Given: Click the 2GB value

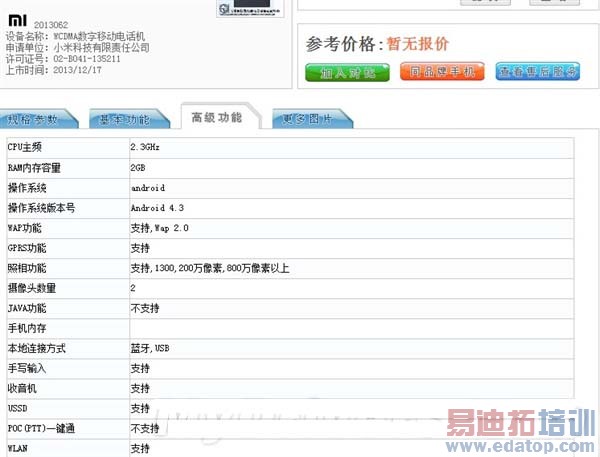Looking at the screenshot, I should click(x=138, y=168).
